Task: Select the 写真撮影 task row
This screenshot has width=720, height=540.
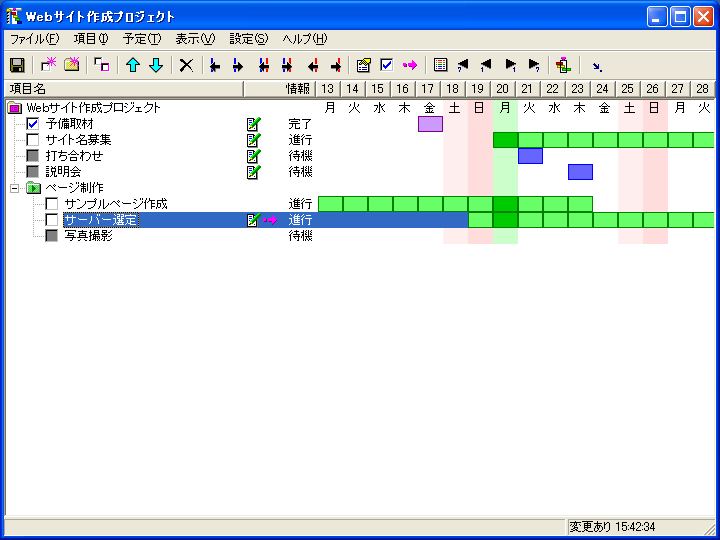Action: click(x=88, y=236)
